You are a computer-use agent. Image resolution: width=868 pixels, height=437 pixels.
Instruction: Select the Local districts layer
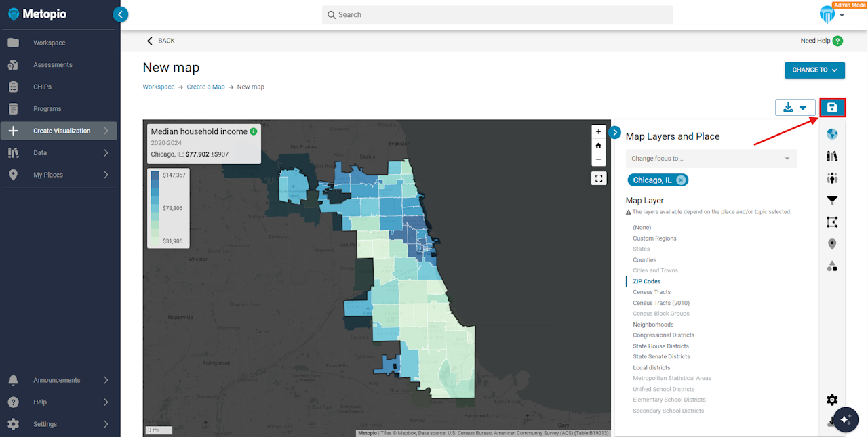(651, 368)
